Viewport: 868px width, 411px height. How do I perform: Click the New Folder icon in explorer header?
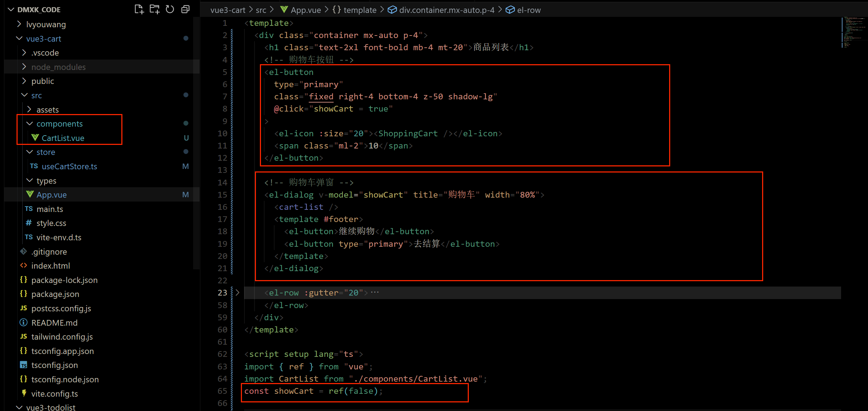coord(154,9)
